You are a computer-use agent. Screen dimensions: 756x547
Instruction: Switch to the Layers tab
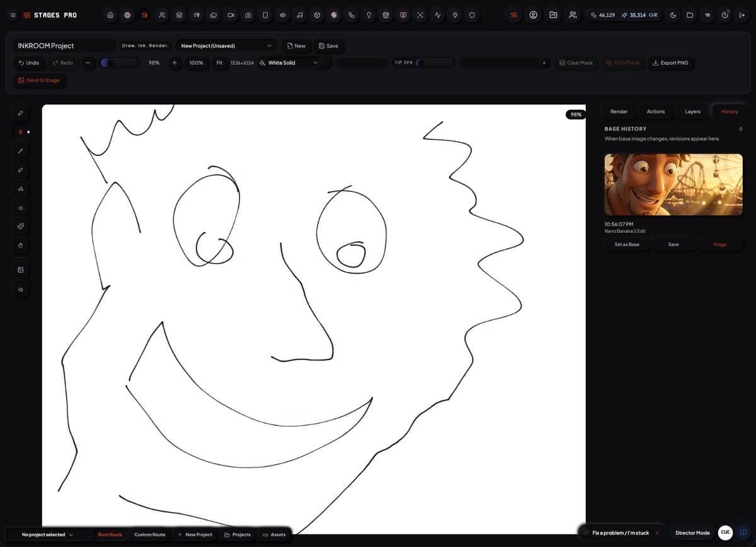tap(692, 111)
